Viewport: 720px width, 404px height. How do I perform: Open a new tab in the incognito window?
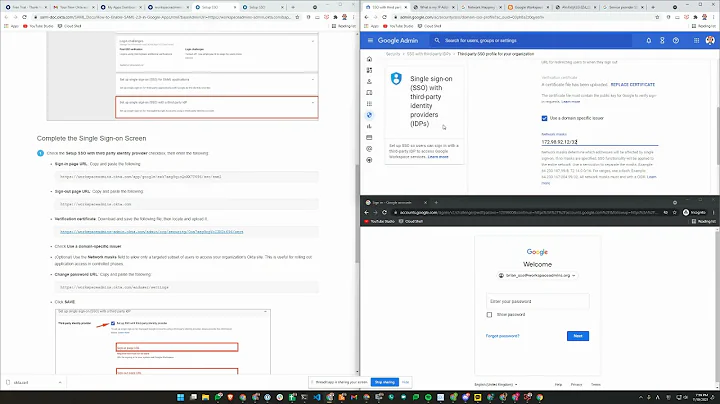[436, 202]
